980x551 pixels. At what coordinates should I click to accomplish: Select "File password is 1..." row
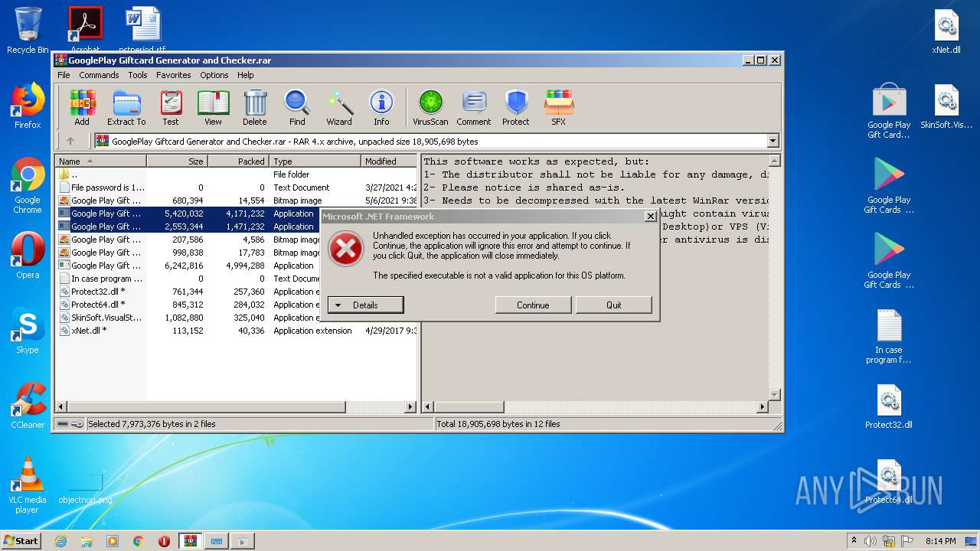point(237,187)
